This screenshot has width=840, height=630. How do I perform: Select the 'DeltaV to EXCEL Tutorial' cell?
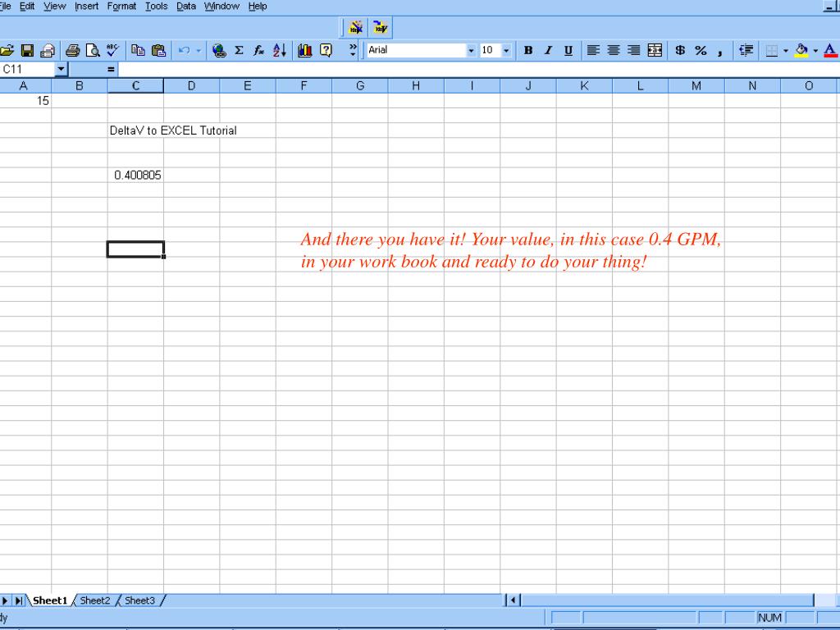135,130
